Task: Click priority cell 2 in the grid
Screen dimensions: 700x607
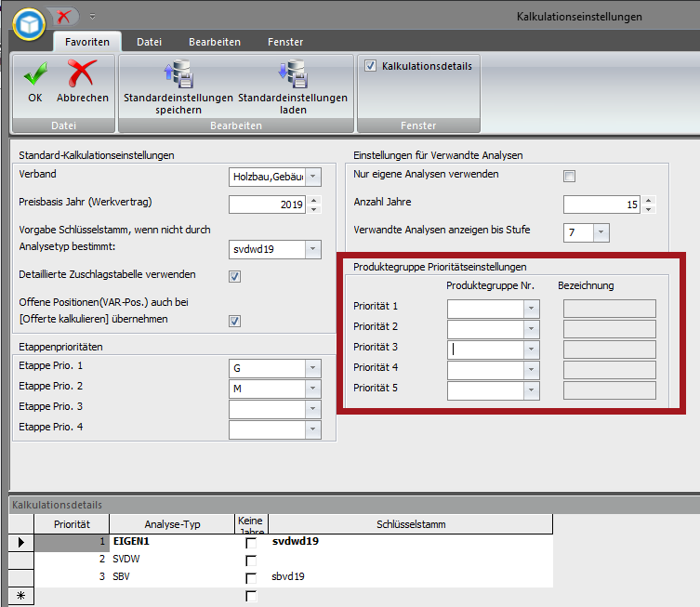Action: pyautogui.click(x=72, y=559)
